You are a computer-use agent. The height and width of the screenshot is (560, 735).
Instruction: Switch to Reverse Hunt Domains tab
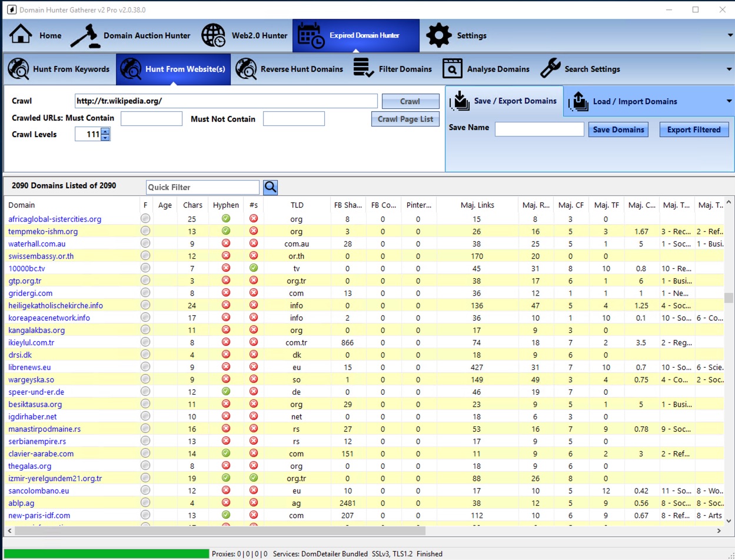tap(290, 69)
